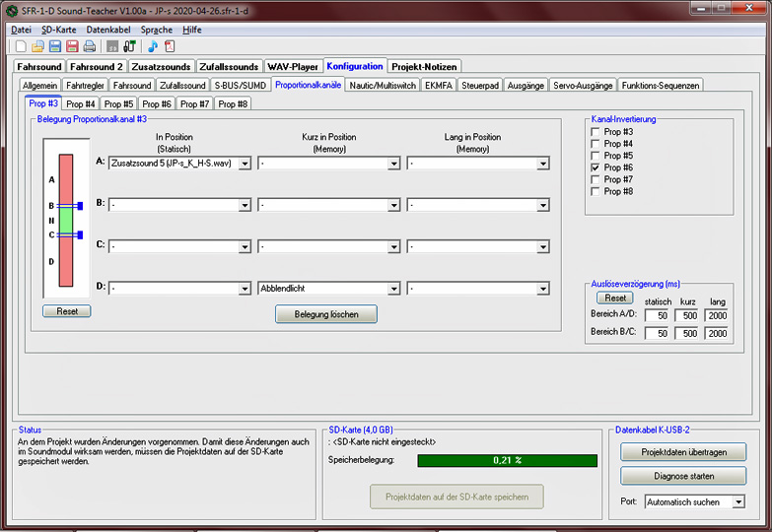
Task: Save project using the blue floppy disk icon
Action: [x=55, y=46]
